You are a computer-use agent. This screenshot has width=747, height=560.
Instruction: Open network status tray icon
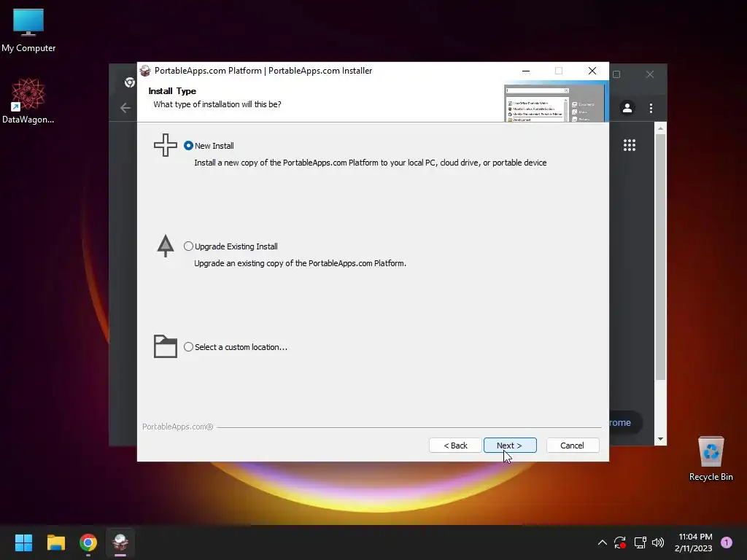[x=640, y=542]
